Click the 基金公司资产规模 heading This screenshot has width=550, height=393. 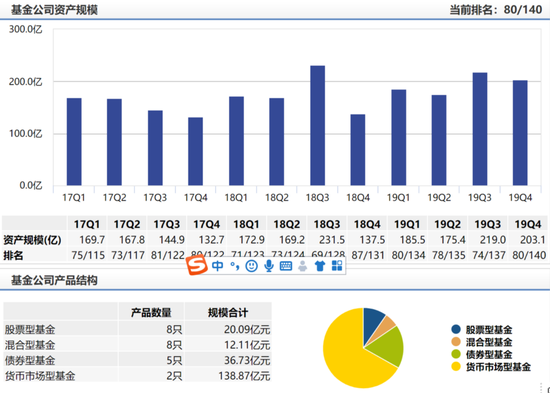54,9
